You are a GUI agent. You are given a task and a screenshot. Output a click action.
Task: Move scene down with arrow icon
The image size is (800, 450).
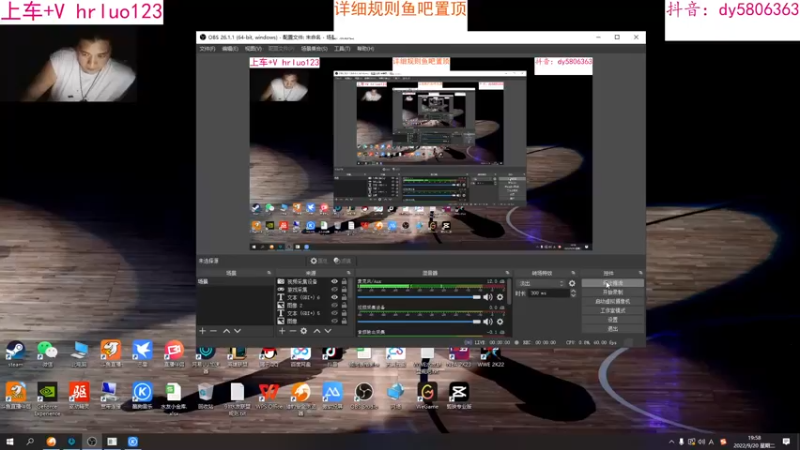pyautogui.click(x=237, y=331)
